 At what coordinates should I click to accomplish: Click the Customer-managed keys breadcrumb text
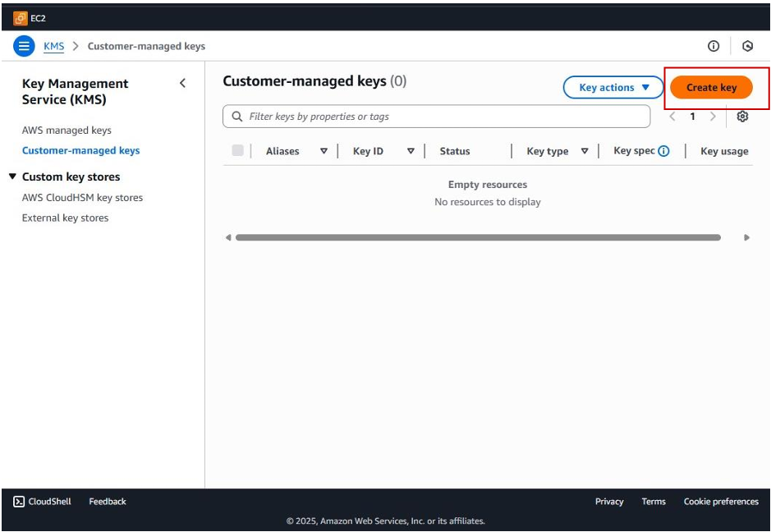tap(146, 46)
